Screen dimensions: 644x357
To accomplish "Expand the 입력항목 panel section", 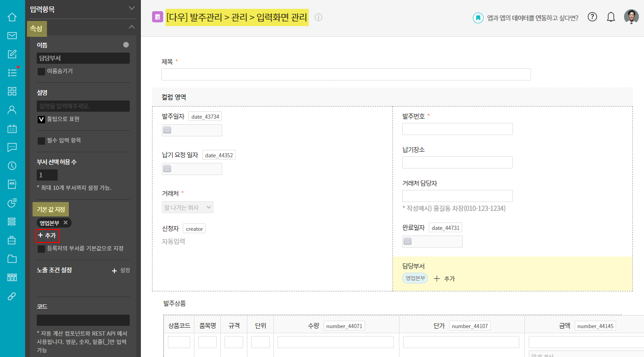I will point(132,8).
